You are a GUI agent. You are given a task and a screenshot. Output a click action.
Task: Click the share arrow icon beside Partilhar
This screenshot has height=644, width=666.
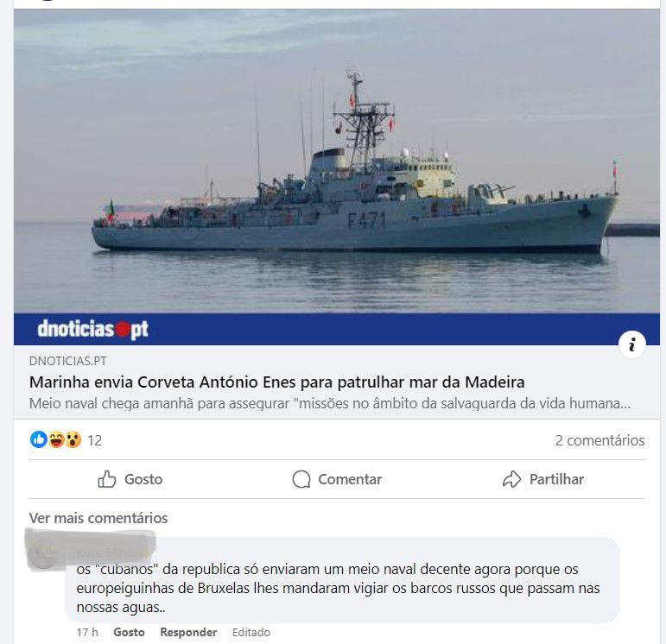512,479
